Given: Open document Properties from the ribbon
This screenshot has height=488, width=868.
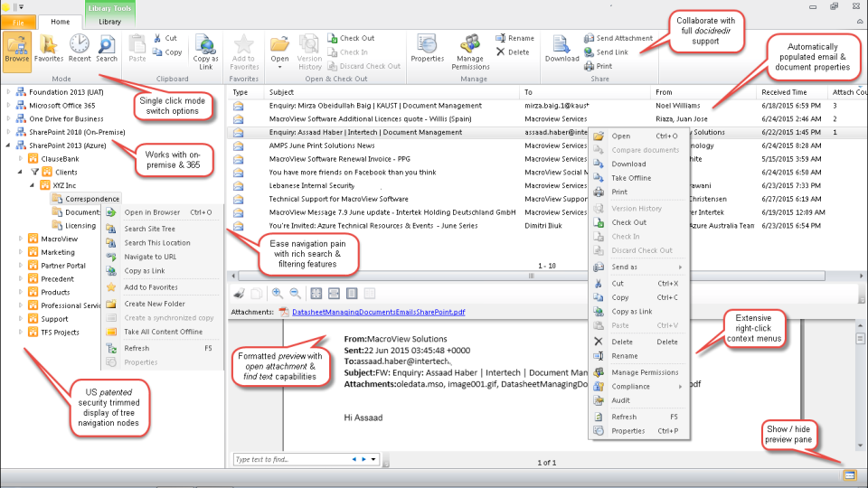Looking at the screenshot, I should click(428, 49).
